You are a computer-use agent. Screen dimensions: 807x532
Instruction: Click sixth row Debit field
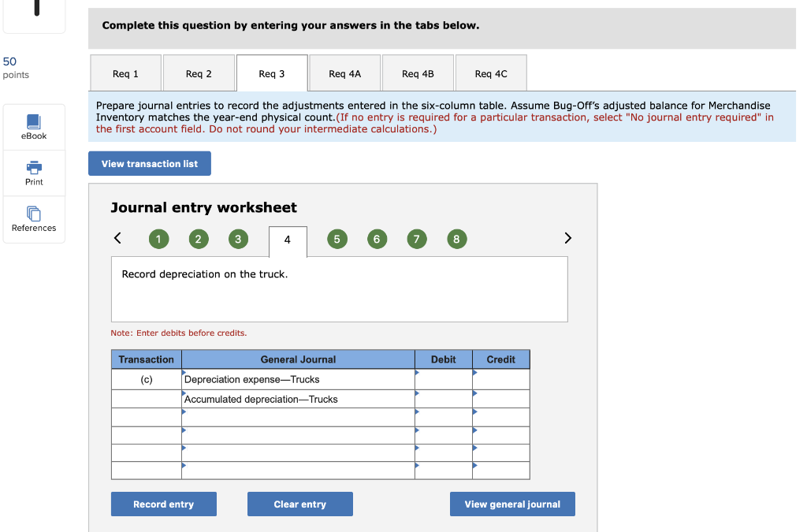click(x=444, y=471)
